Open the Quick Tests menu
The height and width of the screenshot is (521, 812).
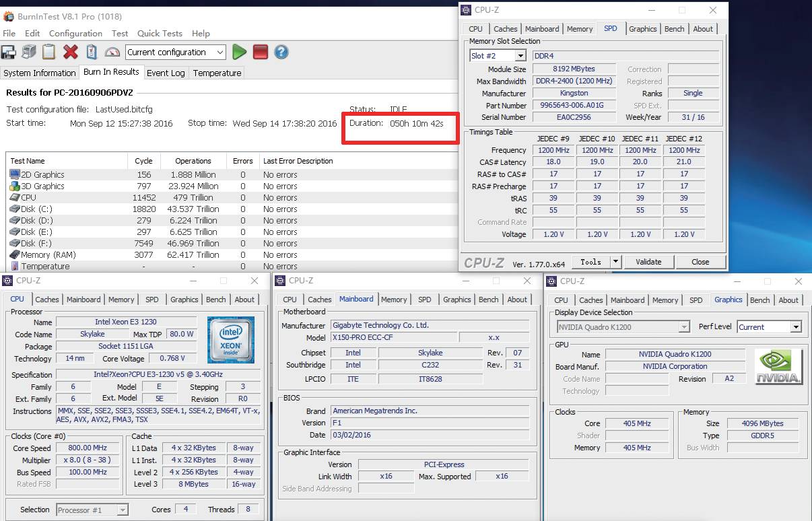pos(160,33)
